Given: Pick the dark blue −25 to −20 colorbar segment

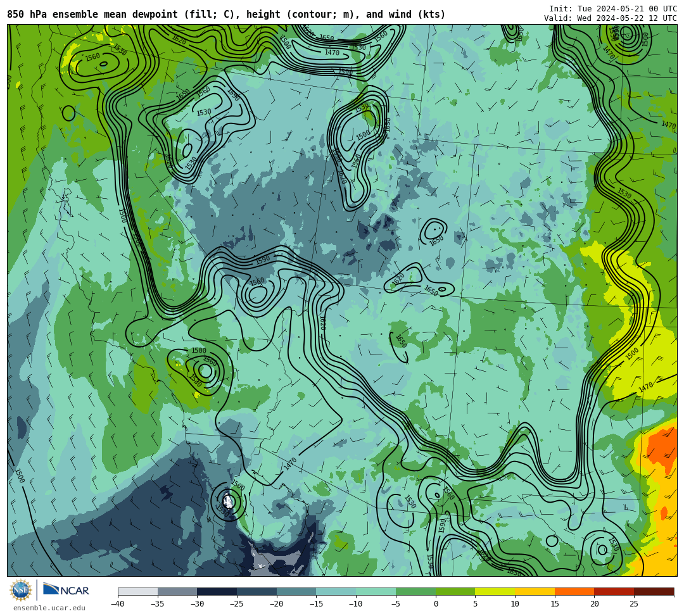Looking at the screenshot, I should click(256, 591).
